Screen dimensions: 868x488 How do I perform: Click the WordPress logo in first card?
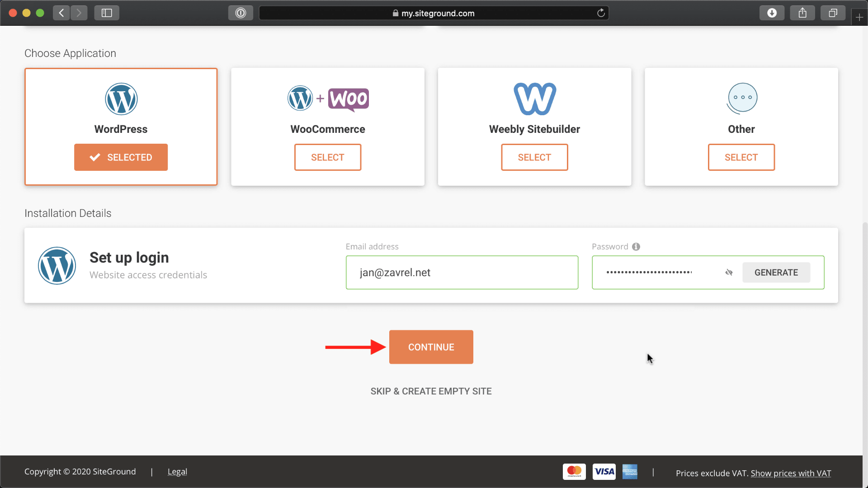(x=121, y=99)
